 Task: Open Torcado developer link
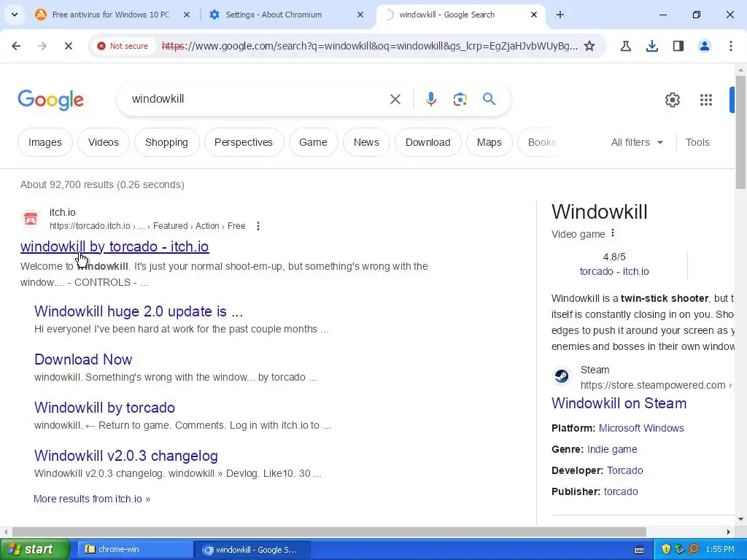(x=624, y=470)
